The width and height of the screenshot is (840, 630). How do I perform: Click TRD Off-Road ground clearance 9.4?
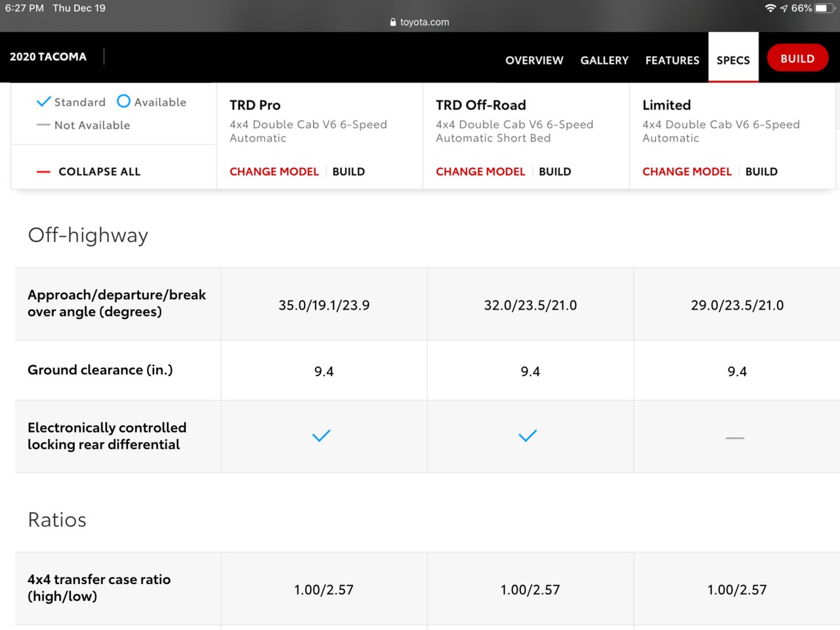(x=530, y=371)
